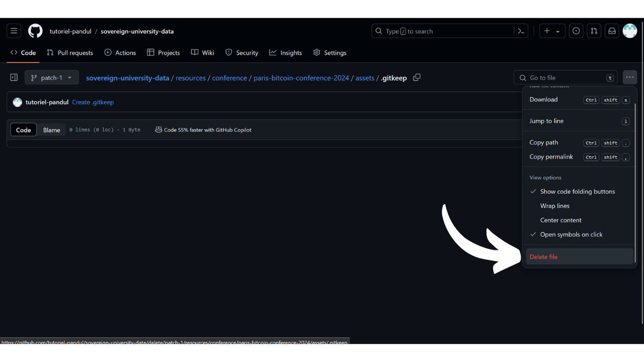Open the hamburger navigation menu

click(14, 31)
